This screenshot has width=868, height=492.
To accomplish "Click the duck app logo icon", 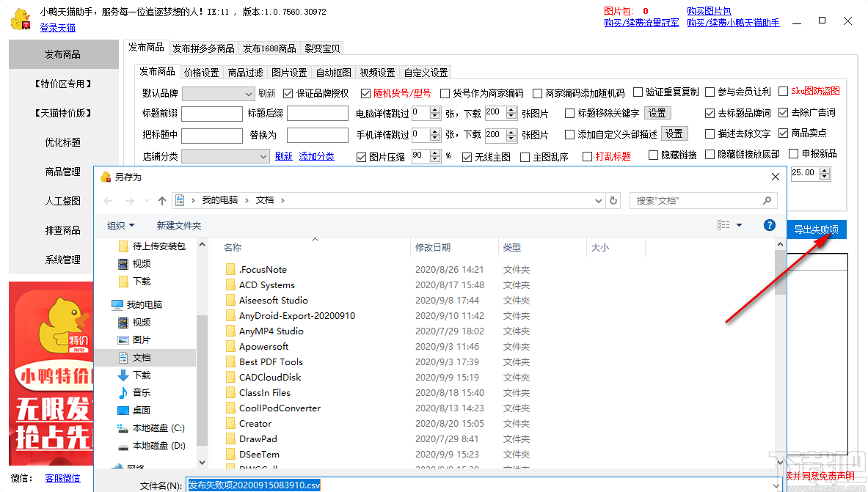I will point(21,19).
